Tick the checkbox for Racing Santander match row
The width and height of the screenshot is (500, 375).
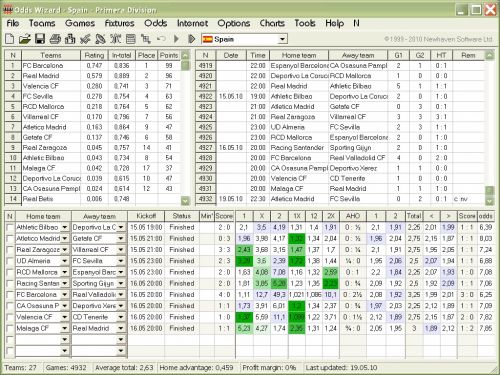click(10, 284)
